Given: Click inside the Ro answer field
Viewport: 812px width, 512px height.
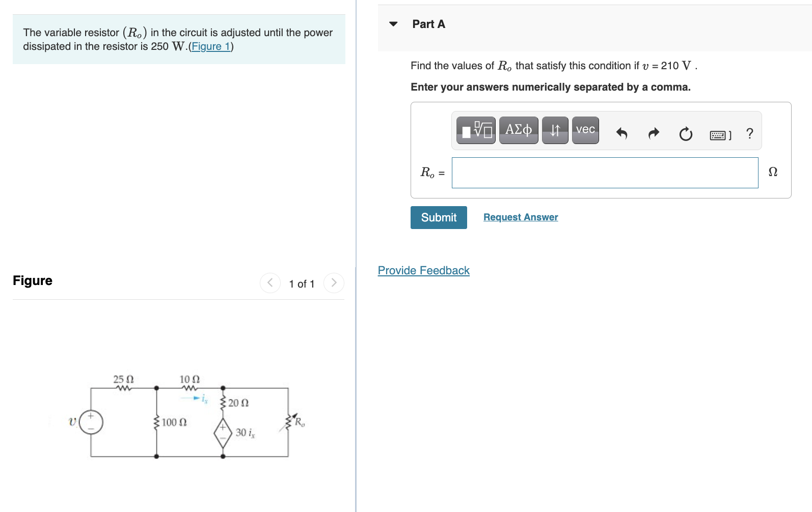Looking at the screenshot, I should (604, 173).
